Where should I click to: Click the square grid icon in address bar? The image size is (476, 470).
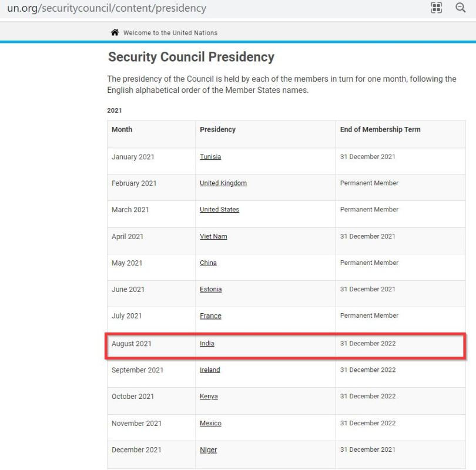[x=436, y=8]
